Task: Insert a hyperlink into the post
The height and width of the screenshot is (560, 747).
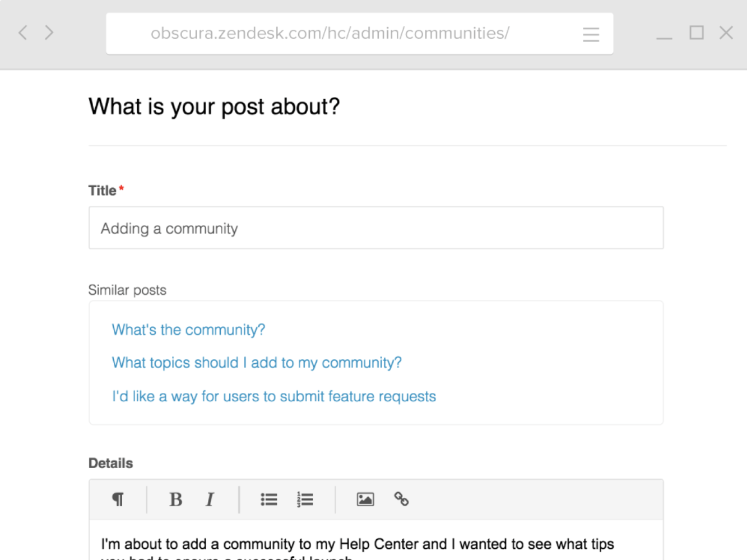Action: pyautogui.click(x=401, y=499)
